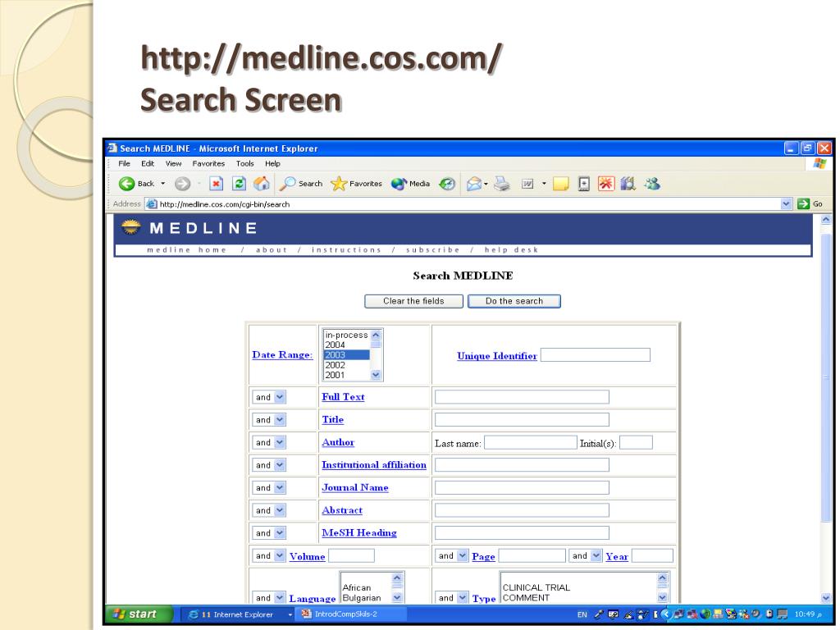Screen dimensions: 840x630
Task: Click the Print toolbar icon
Action: coord(502,184)
